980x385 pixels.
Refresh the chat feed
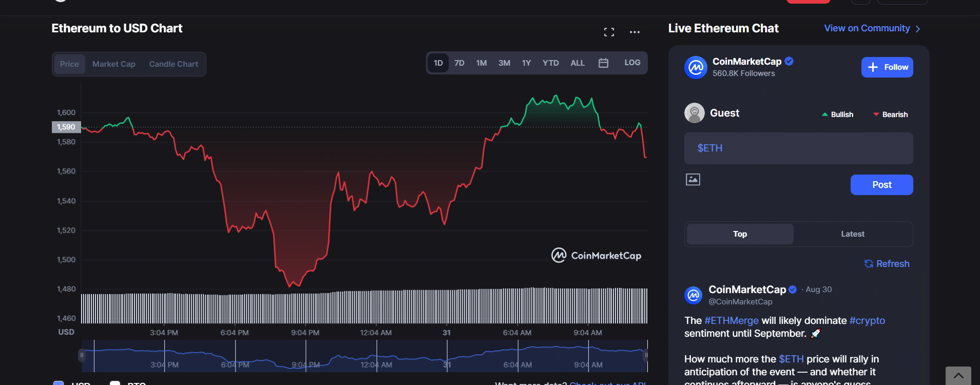pos(887,264)
